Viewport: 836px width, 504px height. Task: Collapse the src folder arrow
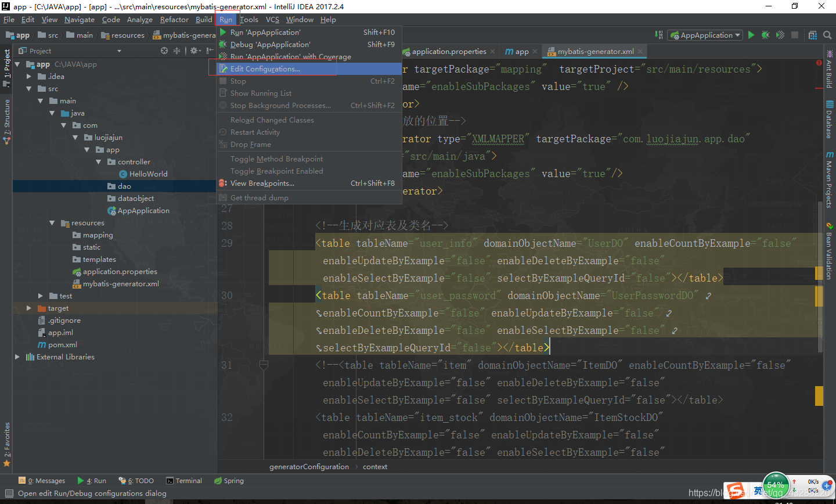click(29, 89)
